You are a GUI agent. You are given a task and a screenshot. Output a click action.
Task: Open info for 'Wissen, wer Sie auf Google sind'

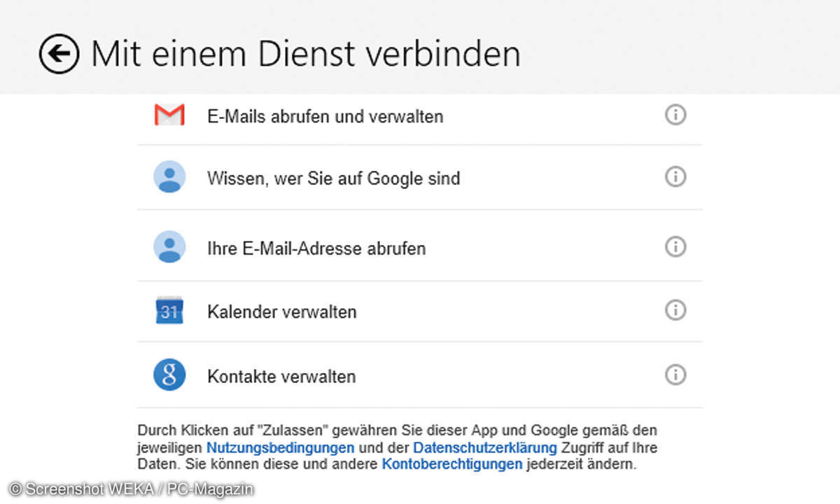click(x=675, y=176)
